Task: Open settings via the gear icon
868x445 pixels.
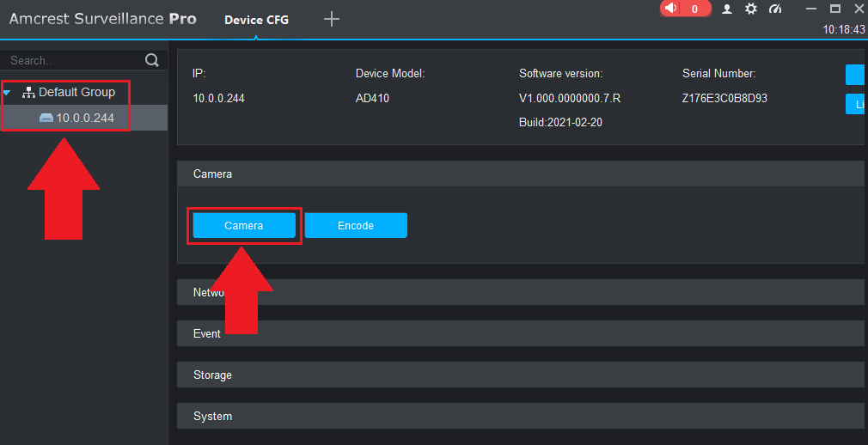Action: point(751,9)
